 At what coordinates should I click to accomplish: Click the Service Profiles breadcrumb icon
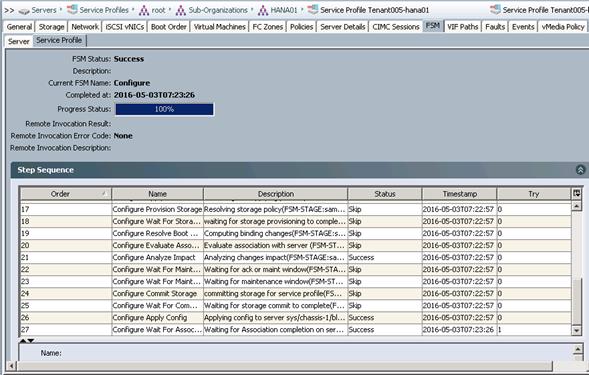[x=72, y=10]
